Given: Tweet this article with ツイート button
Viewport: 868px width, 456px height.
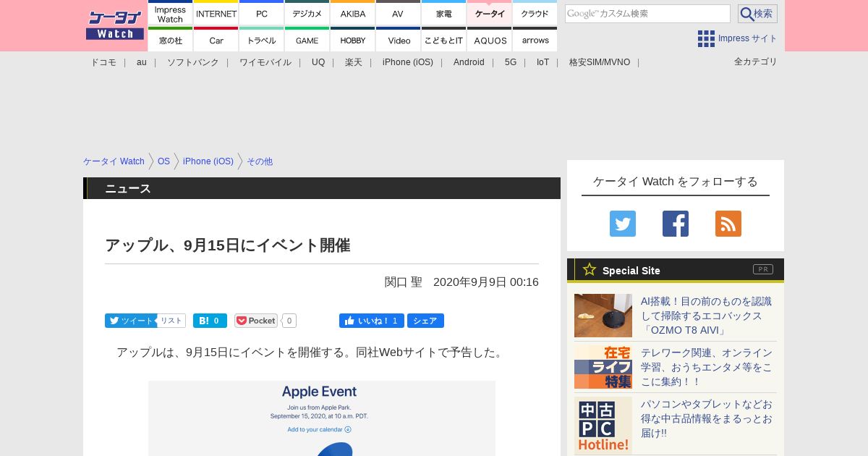Looking at the screenshot, I should (x=131, y=321).
